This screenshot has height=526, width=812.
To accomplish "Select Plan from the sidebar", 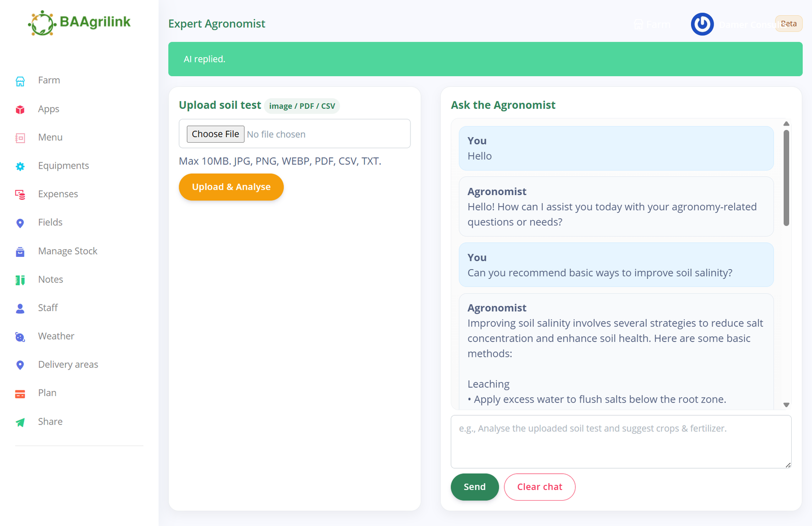I will pos(47,393).
